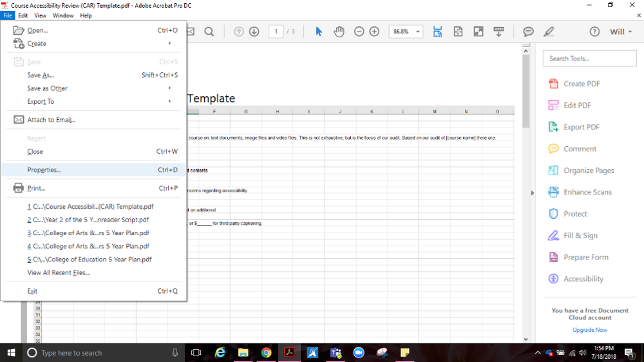The height and width of the screenshot is (362, 644).
Task: Go to next page with down arrow
Action: pyautogui.click(x=254, y=32)
